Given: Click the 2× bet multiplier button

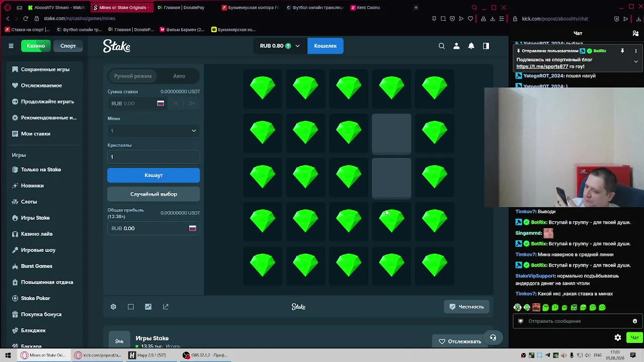Looking at the screenshot, I should click(192, 103).
